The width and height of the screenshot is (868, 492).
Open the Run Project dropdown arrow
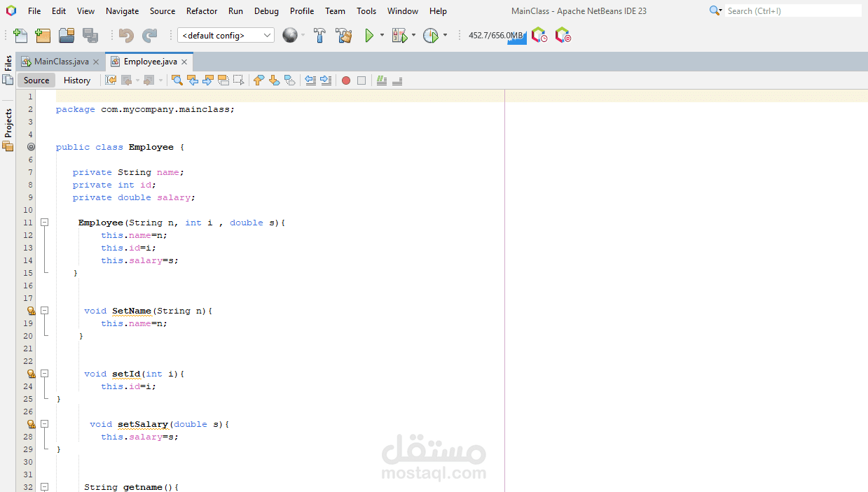coord(382,35)
